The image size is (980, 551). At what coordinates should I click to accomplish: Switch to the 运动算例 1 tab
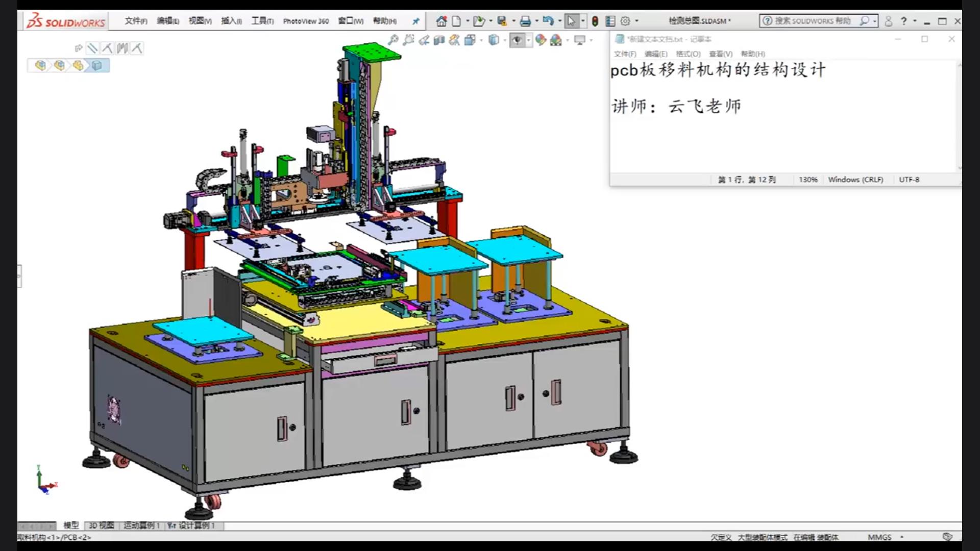coord(141,525)
